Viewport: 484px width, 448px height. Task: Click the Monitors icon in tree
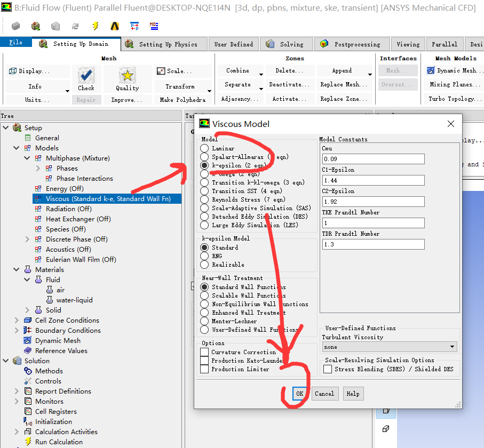coord(28,402)
